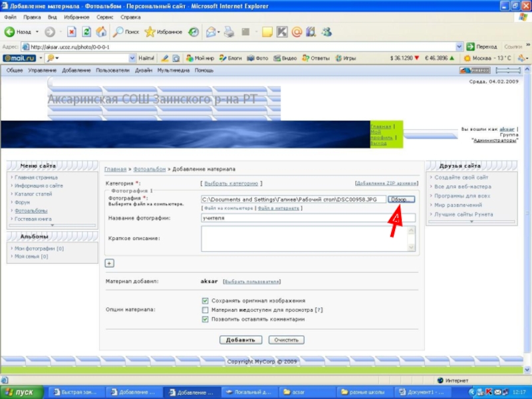Open the Вид menu
The width and height of the screenshot is (532, 399).
[x=53, y=17]
